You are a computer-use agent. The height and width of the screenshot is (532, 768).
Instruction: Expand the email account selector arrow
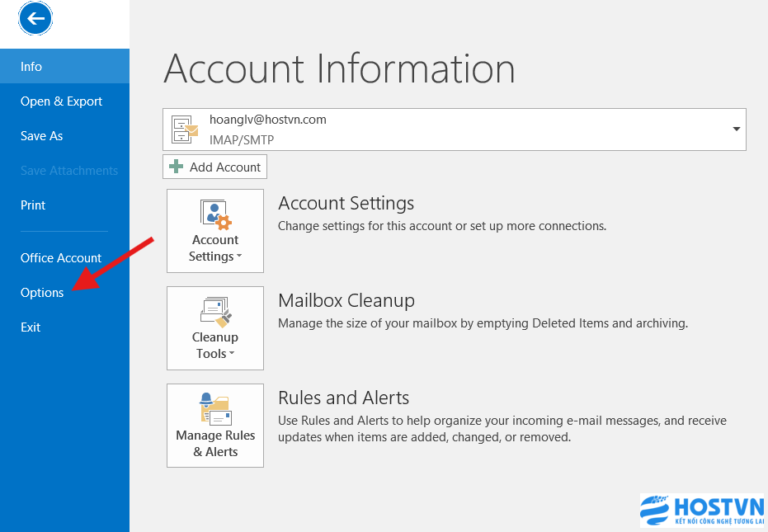pyautogui.click(x=735, y=129)
